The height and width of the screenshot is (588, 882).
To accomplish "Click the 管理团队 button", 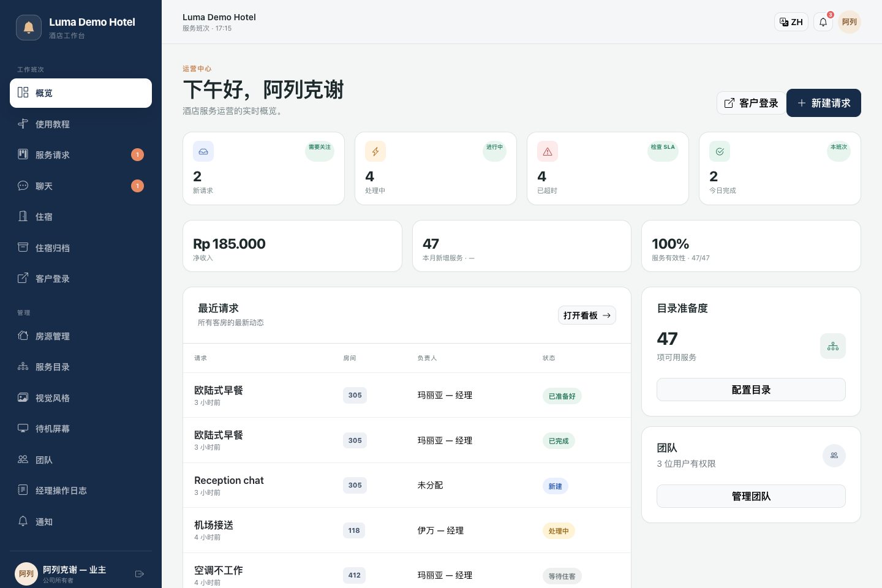I will pyautogui.click(x=751, y=496).
